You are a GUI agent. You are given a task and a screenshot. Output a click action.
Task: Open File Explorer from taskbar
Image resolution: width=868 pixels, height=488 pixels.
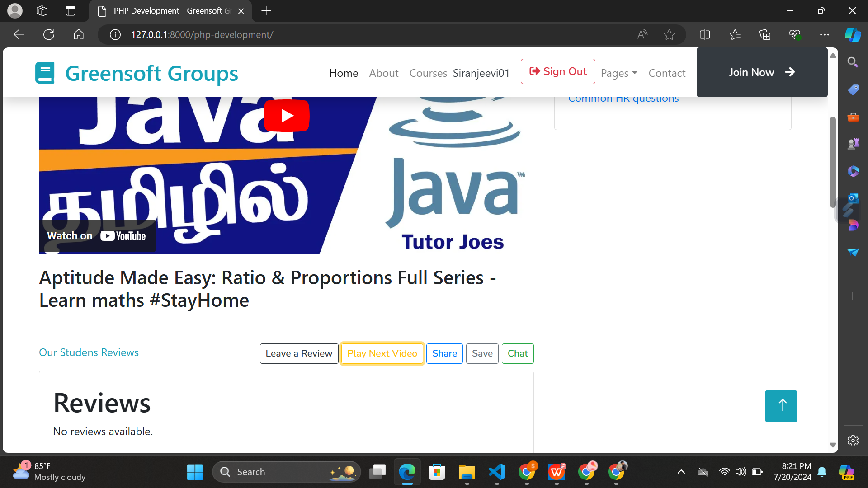pos(467,472)
